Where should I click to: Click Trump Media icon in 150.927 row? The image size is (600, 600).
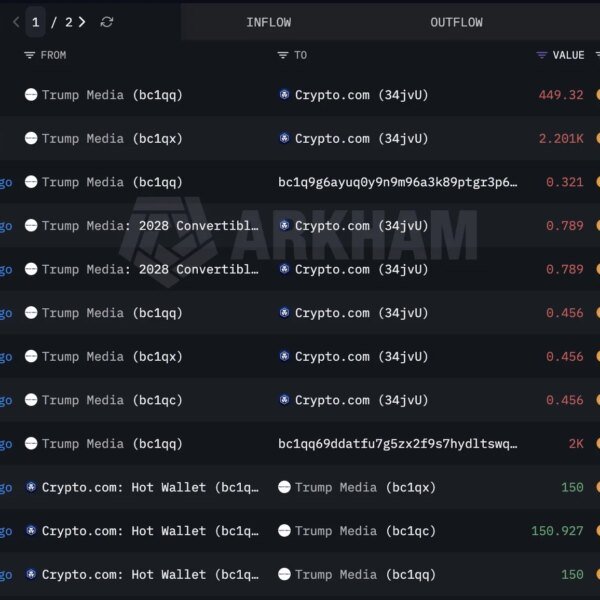pos(284,531)
